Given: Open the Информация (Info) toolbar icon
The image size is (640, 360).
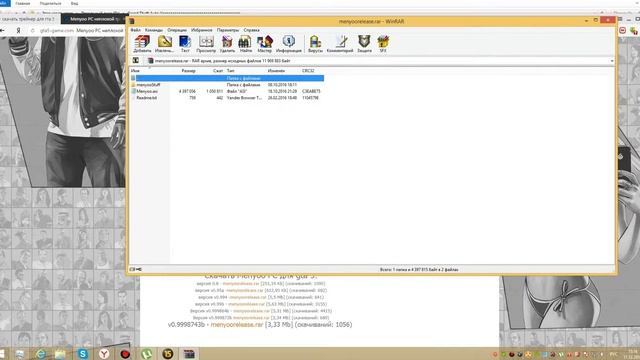Looking at the screenshot, I should point(289,44).
